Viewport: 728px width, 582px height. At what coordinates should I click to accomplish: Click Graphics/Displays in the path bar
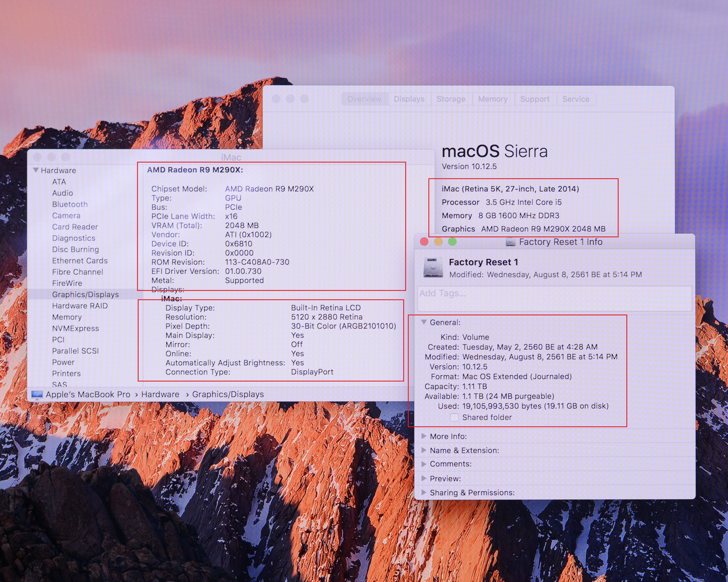click(x=228, y=394)
